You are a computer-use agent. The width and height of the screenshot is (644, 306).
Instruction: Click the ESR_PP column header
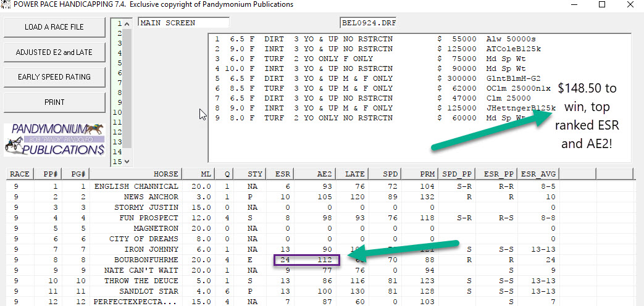click(x=498, y=174)
